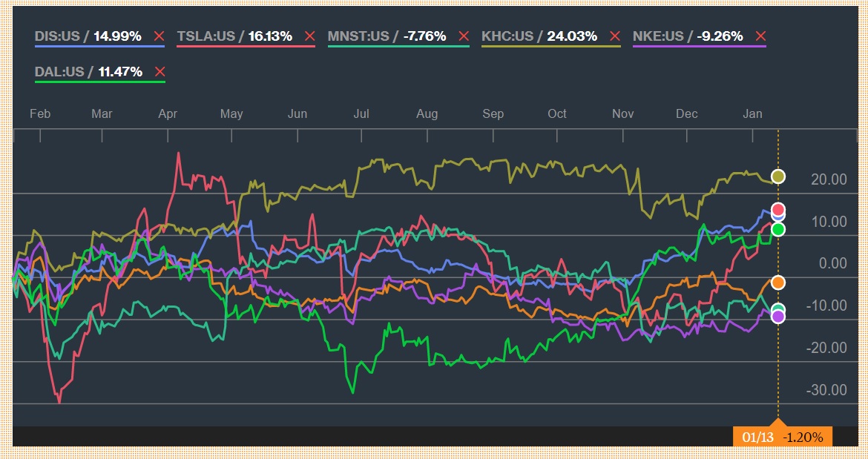Remove TSLA:US ticker with its X icon
The width and height of the screenshot is (868, 459).
click(310, 36)
